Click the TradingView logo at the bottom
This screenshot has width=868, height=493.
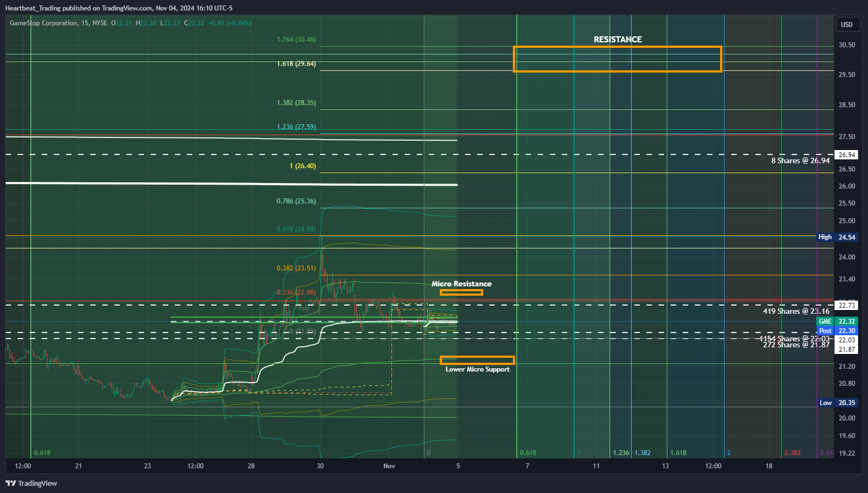point(31,483)
